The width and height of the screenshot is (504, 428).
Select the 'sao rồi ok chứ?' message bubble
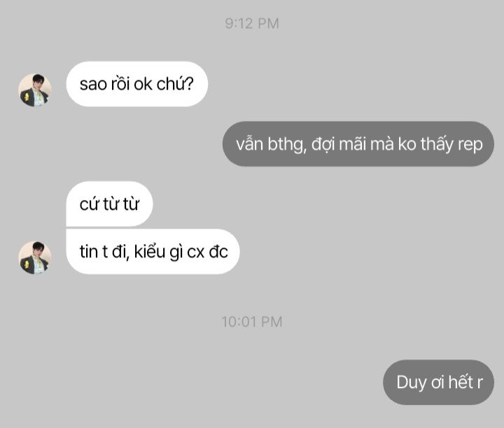(x=137, y=84)
